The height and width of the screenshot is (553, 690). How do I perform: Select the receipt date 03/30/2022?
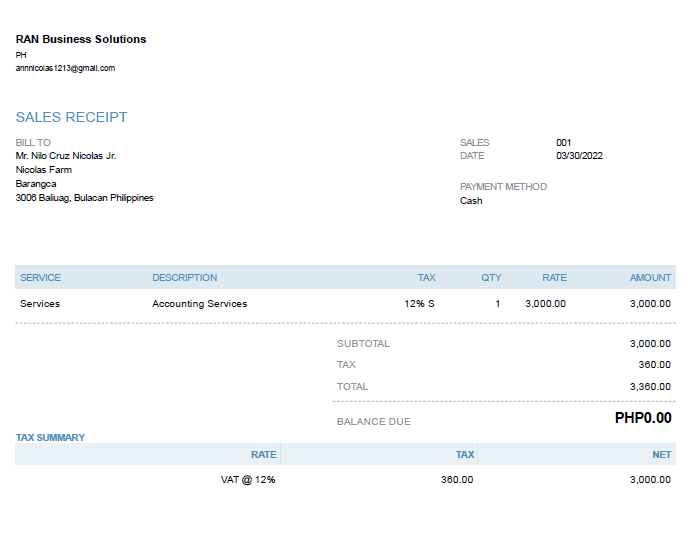point(580,156)
